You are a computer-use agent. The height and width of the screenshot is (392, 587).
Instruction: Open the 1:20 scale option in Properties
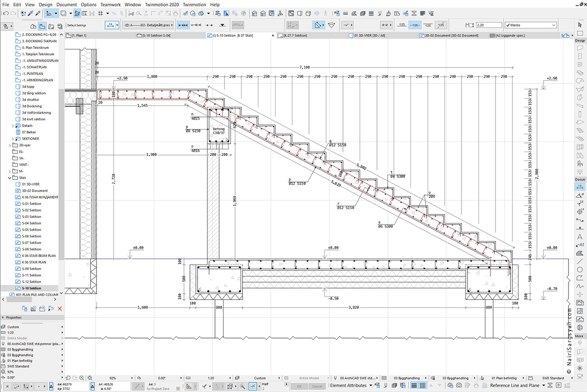[x=32, y=332]
